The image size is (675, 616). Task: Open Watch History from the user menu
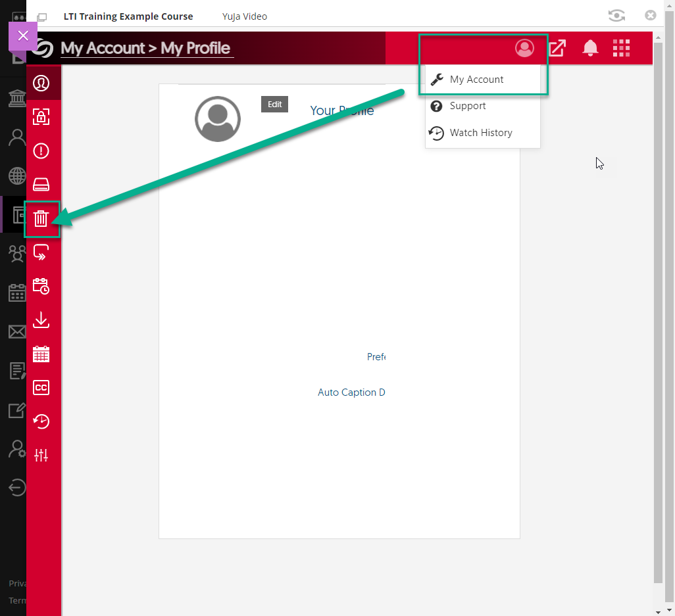480,133
